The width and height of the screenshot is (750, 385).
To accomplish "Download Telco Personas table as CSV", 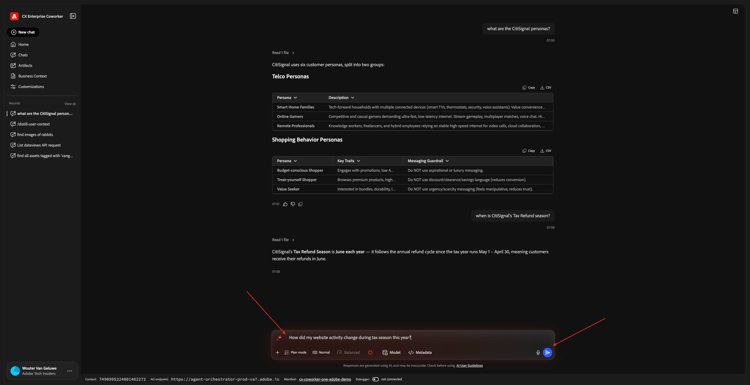I will [x=546, y=88].
